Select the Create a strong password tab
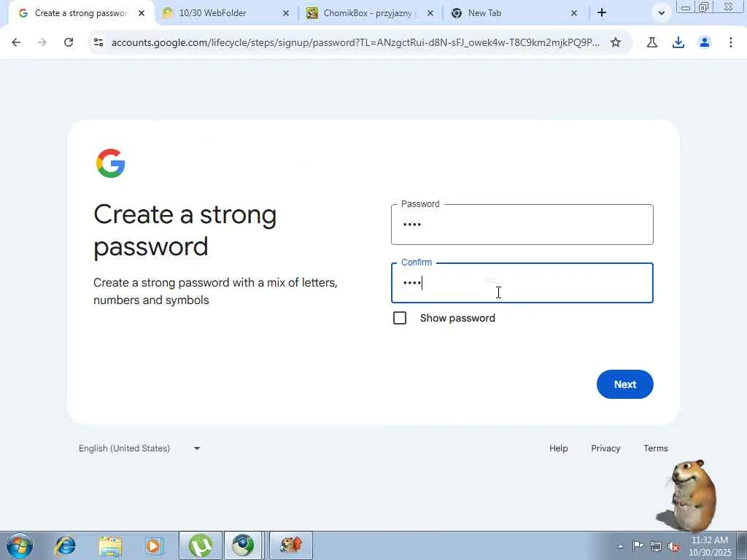This screenshot has width=747, height=560. (x=82, y=13)
